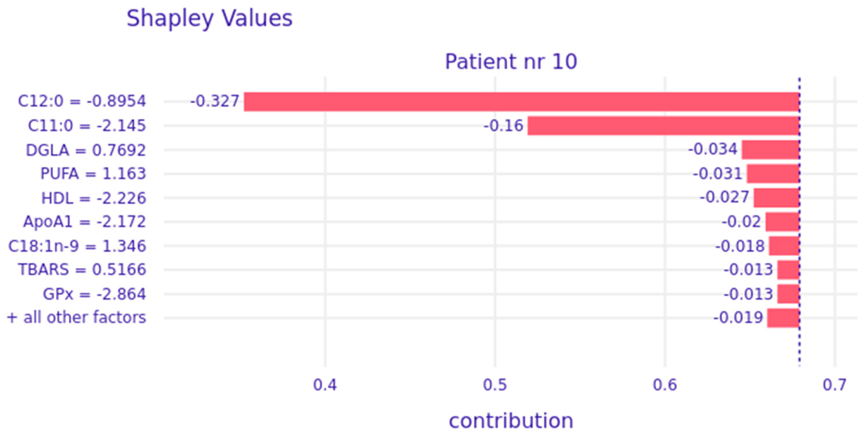This screenshot has width=868, height=438.
Task: Click the 0.6 x-axis tick label
Action: tap(664, 385)
